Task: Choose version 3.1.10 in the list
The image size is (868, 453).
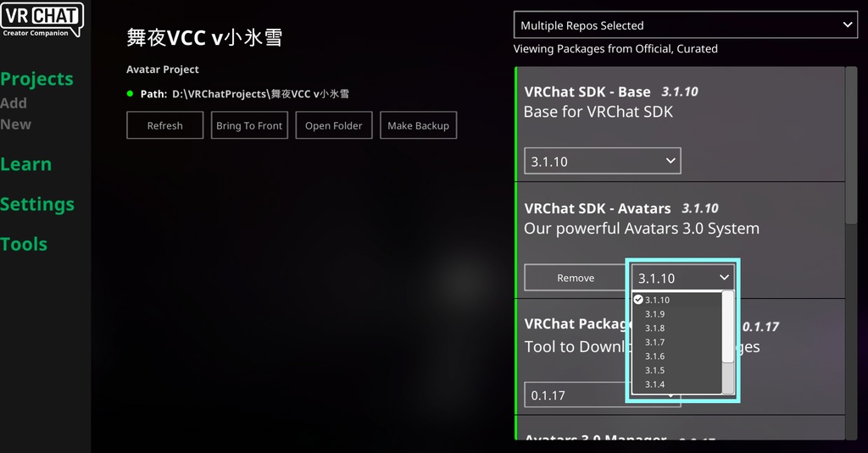Action: point(676,300)
